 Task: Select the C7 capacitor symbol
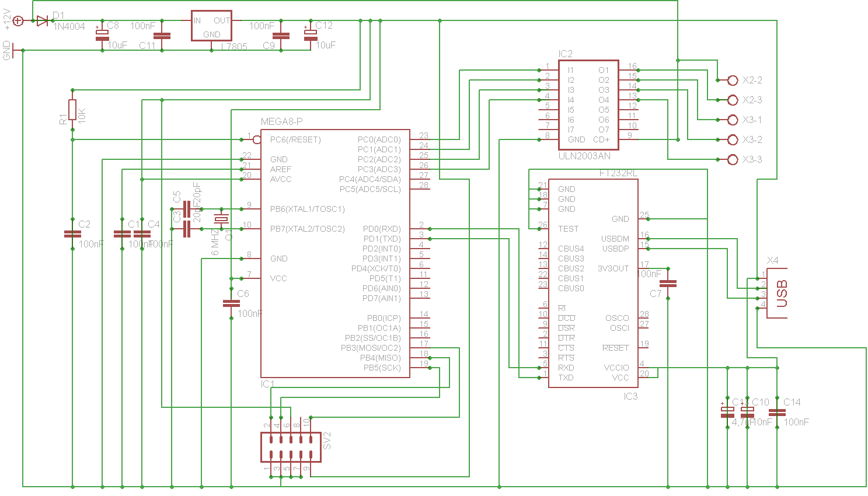point(668,284)
